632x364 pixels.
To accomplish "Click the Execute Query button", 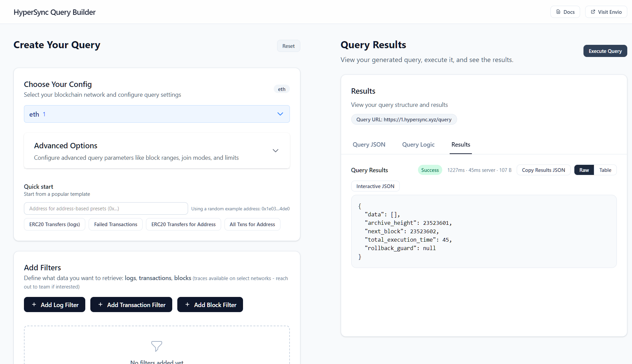I will click(x=605, y=51).
